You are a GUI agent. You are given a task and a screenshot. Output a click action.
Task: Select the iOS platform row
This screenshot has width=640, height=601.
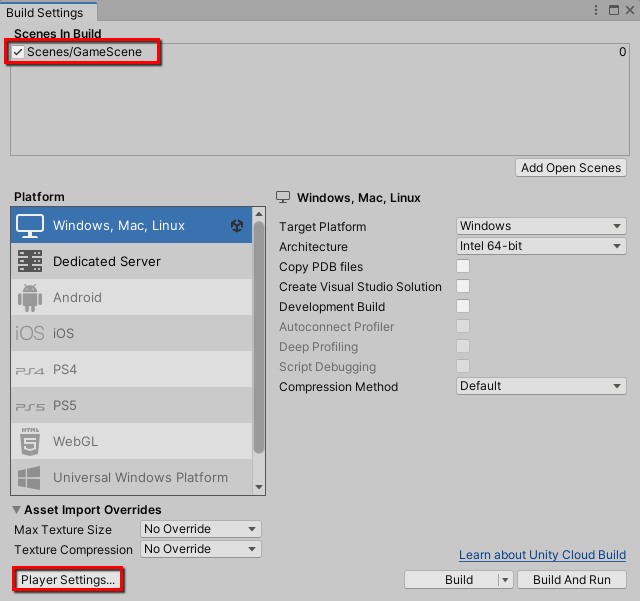coord(131,333)
